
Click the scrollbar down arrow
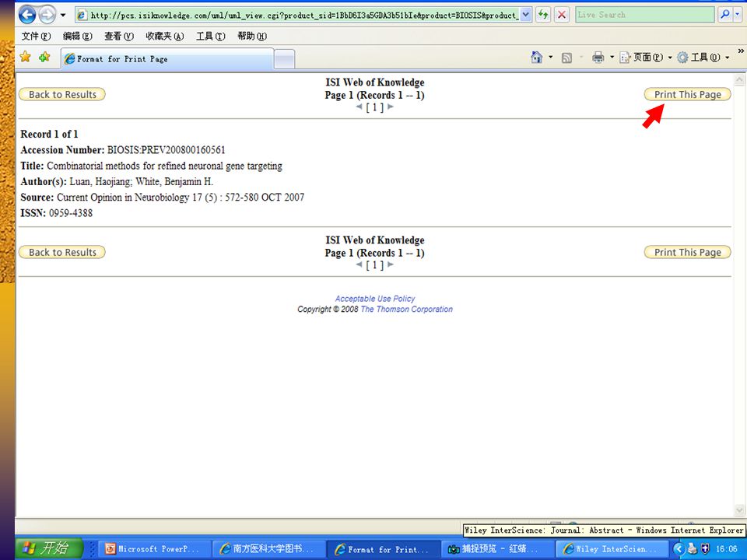click(x=739, y=510)
